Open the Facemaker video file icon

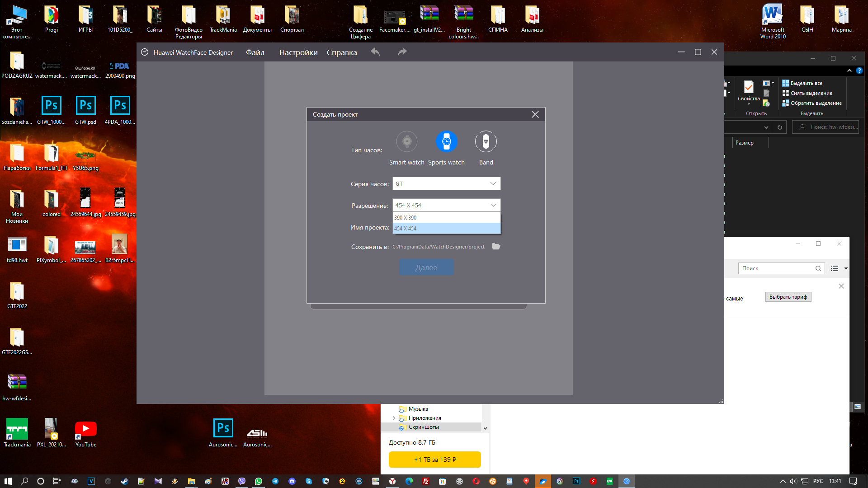[x=395, y=20]
